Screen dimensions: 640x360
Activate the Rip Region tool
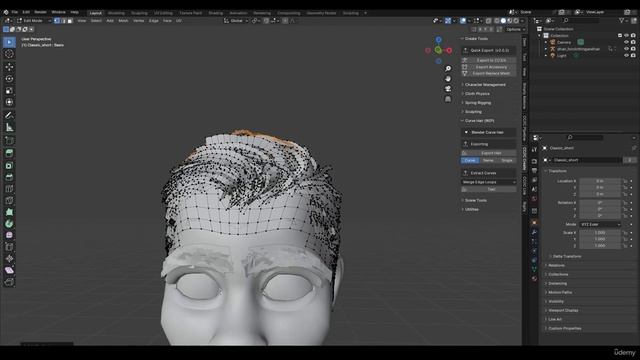coord(9,282)
